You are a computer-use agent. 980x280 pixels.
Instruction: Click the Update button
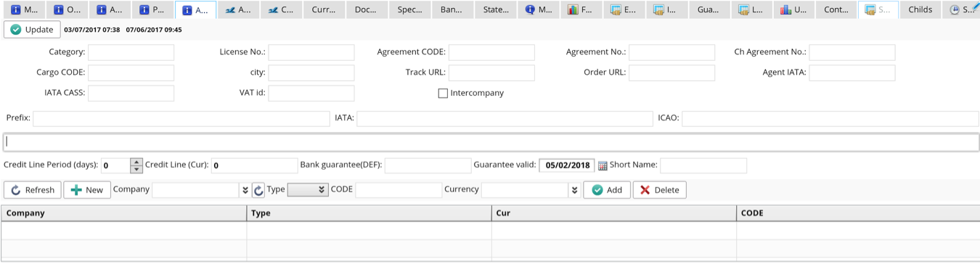(32, 30)
